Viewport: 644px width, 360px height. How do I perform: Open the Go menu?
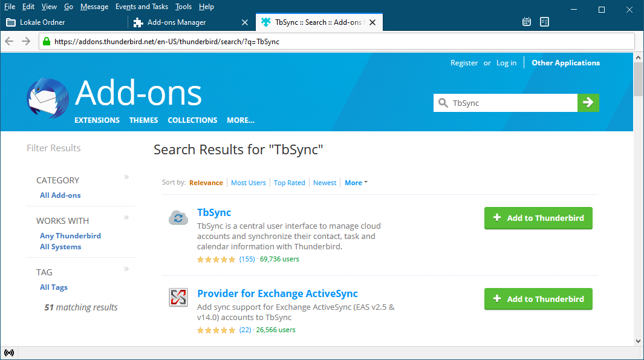[x=68, y=7]
